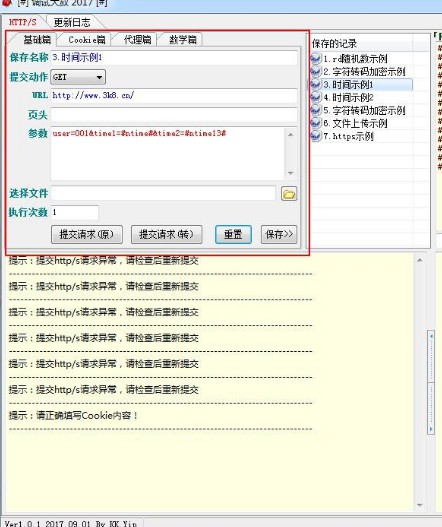Click log line '提示：请正确填写Cookie内容！'
This screenshot has height=527, width=442.
click(x=74, y=416)
